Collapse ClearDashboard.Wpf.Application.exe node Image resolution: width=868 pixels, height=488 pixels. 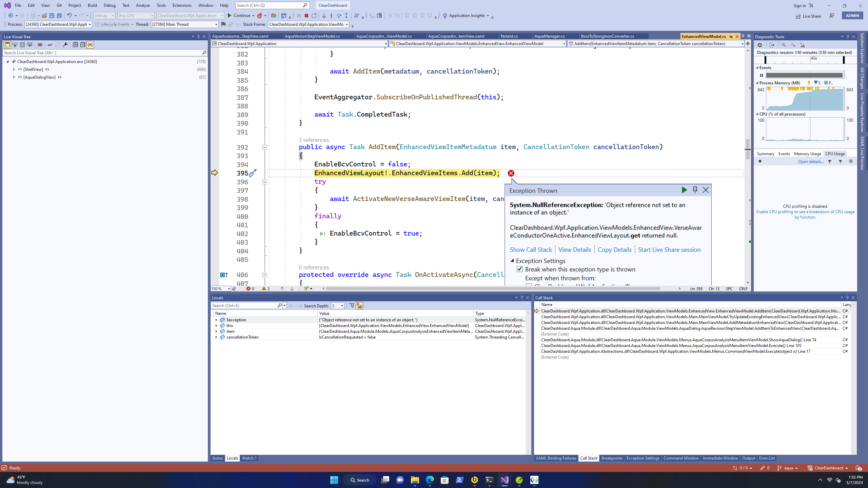(7, 61)
